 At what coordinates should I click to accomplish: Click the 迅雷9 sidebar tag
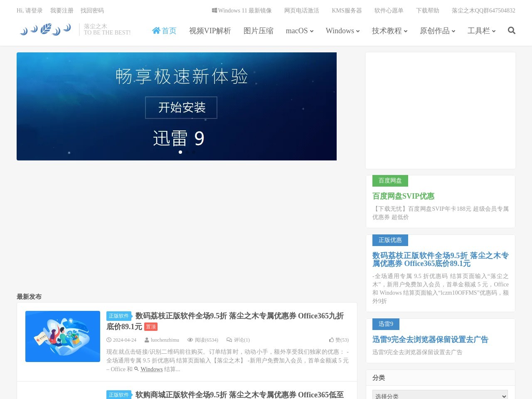386,324
